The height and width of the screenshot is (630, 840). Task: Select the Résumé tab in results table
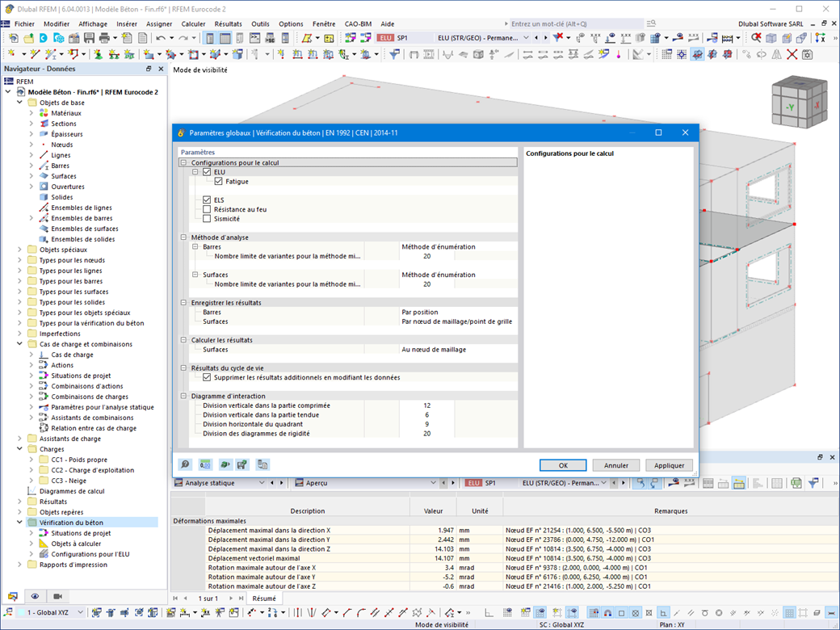point(264,598)
